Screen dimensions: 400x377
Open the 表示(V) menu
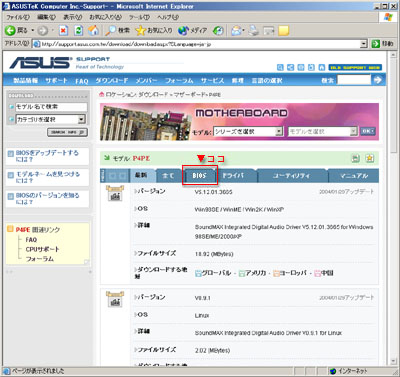point(73,17)
